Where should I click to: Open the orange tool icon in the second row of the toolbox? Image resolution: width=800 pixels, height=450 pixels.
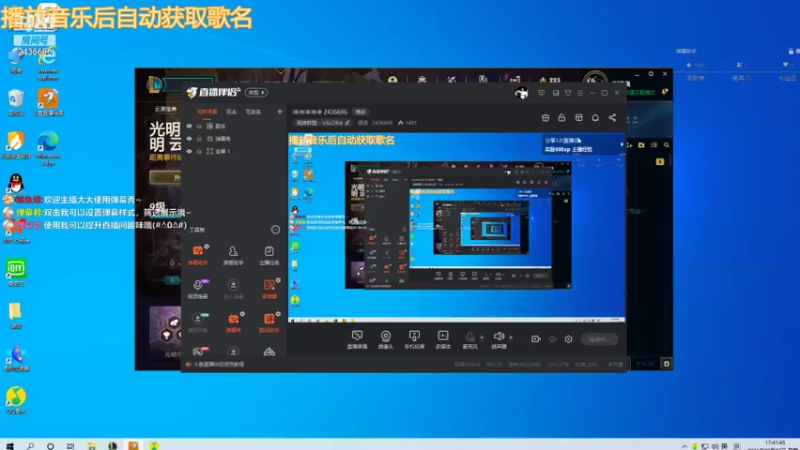(x=269, y=289)
